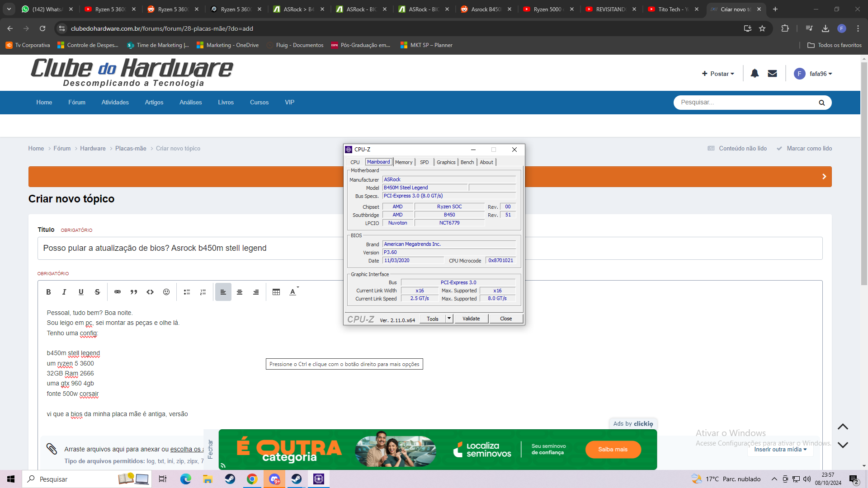Follow the Hardware breadcrumb link
The width and height of the screenshot is (868, 488).
(x=93, y=148)
